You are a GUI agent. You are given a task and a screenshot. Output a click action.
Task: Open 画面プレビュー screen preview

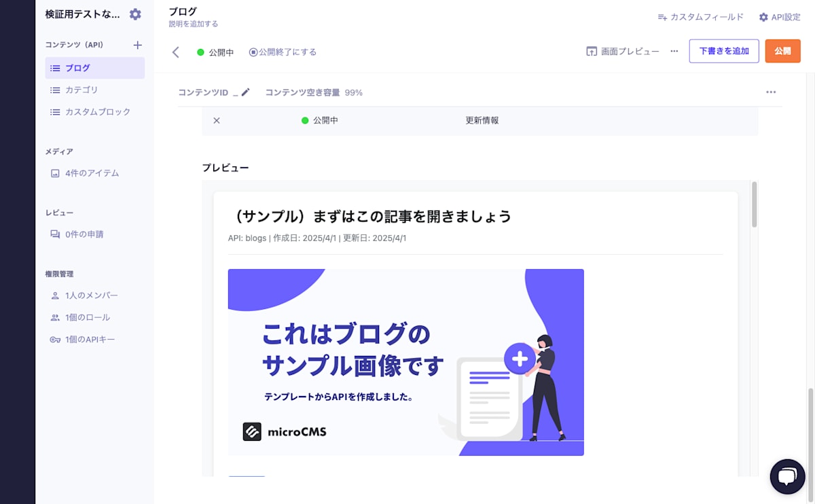pos(623,52)
